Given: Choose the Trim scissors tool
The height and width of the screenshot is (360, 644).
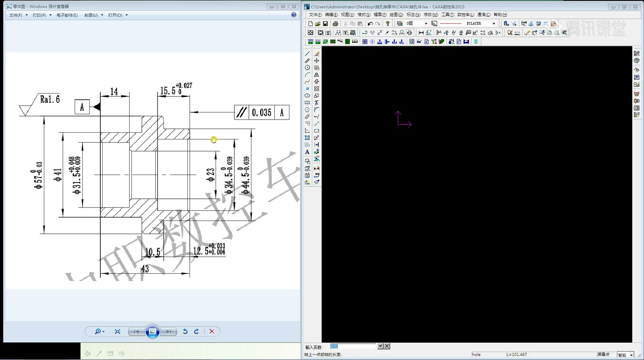Looking at the screenshot, I should 316,102.
